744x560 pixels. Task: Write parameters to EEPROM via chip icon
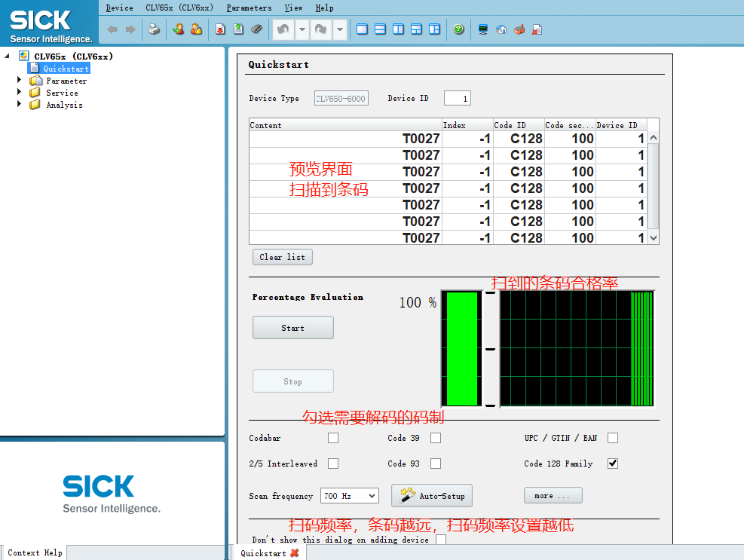click(x=255, y=29)
